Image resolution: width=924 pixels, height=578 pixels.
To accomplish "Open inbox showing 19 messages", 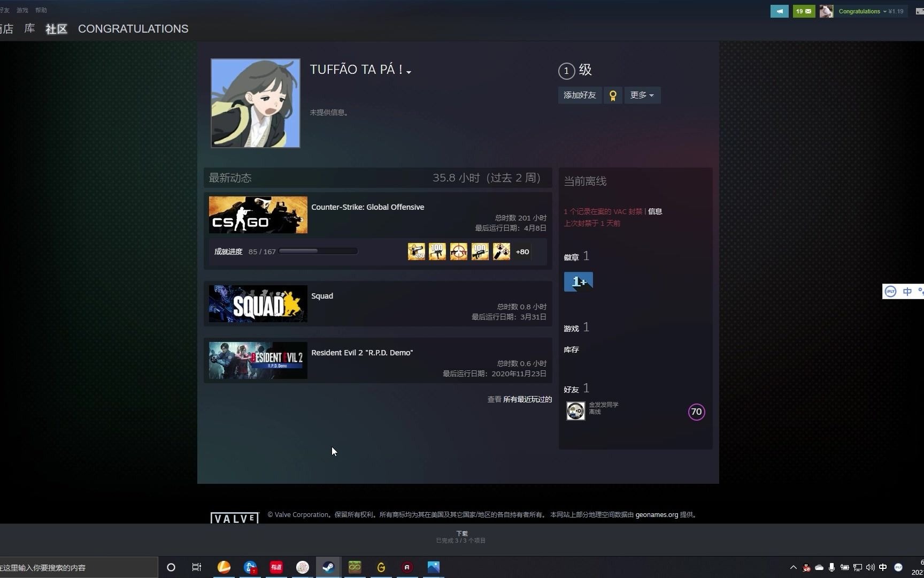I will (804, 11).
